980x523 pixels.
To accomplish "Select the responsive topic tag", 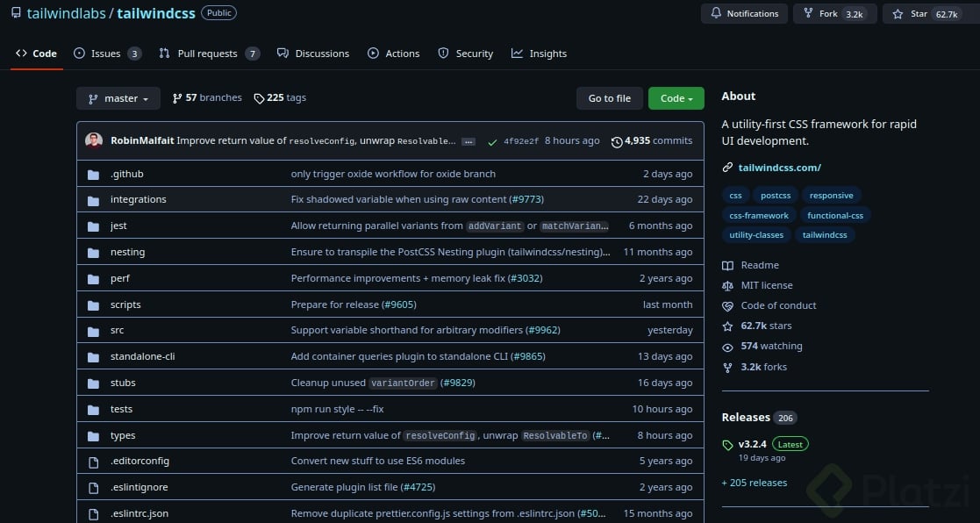I will 831,195.
